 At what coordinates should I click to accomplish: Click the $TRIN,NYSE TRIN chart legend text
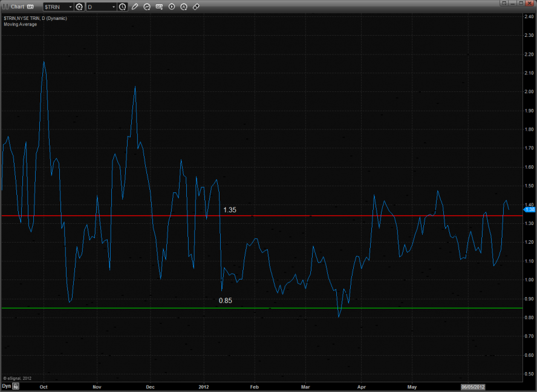(35, 18)
